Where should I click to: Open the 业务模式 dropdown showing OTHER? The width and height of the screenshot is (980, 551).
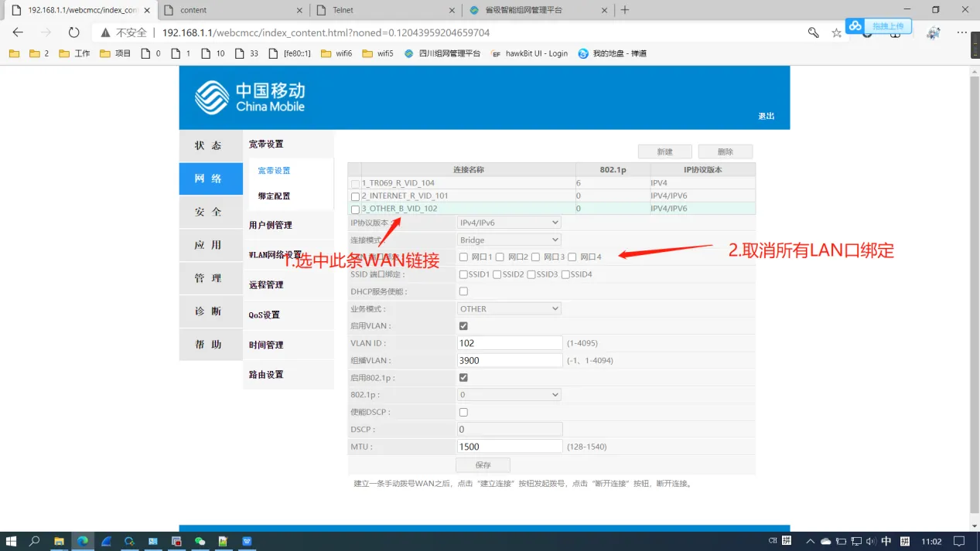click(509, 309)
